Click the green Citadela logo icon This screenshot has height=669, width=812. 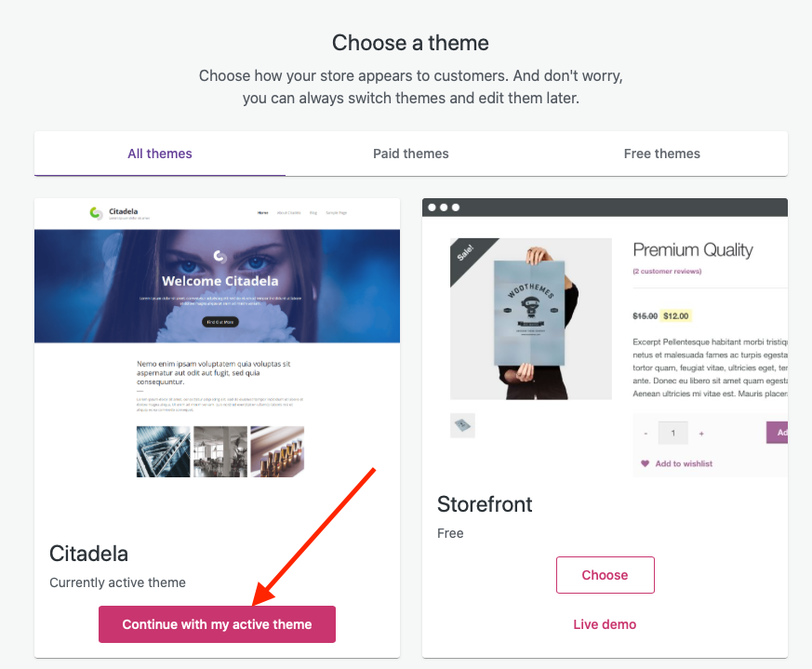click(96, 213)
